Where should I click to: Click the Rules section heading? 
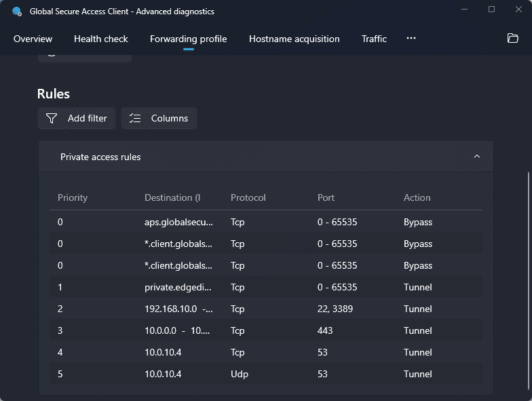[53, 94]
